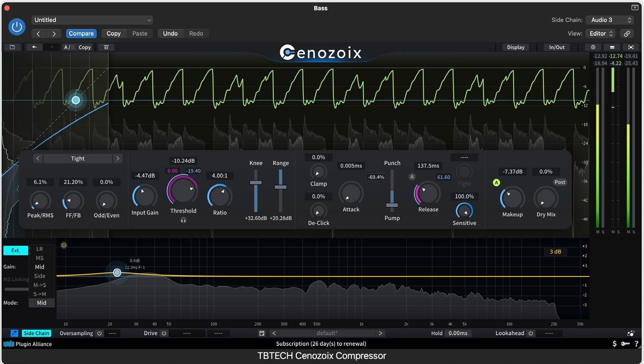Toggle auto release A button
Screen dimensions: 644x364
[412, 177]
